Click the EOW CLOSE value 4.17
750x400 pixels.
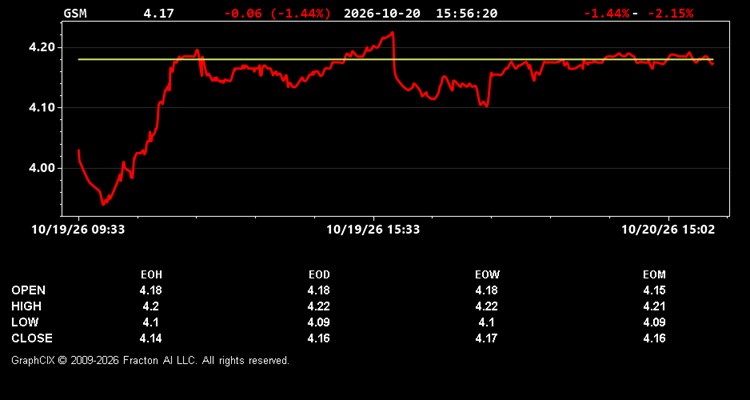(x=486, y=338)
